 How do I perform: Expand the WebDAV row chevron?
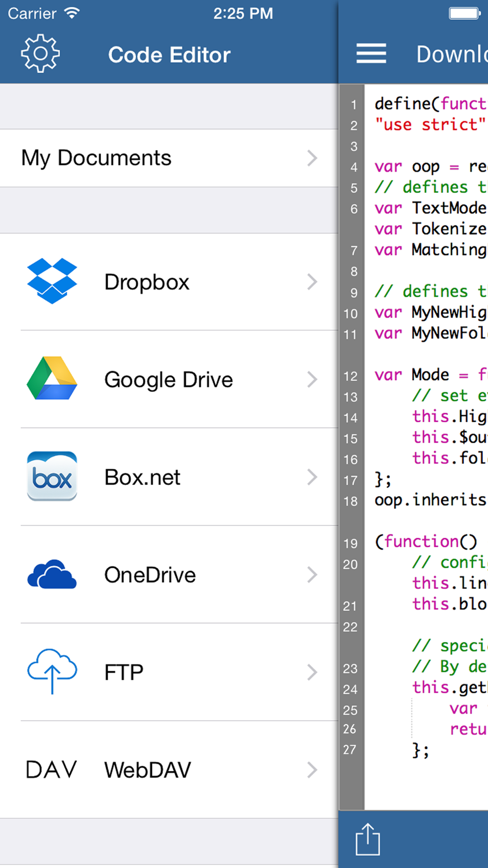pyautogui.click(x=312, y=770)
